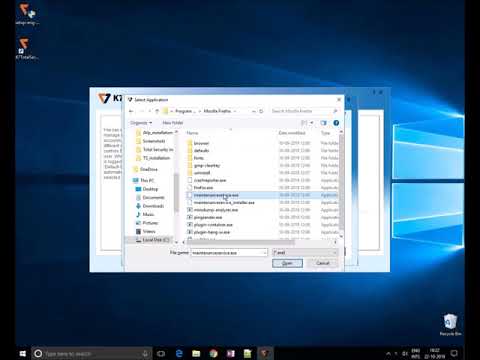This screenshot has height=360, width=480.
Task: Open the Recycle Bin desktop icon
Action: [x=450, y=324]
